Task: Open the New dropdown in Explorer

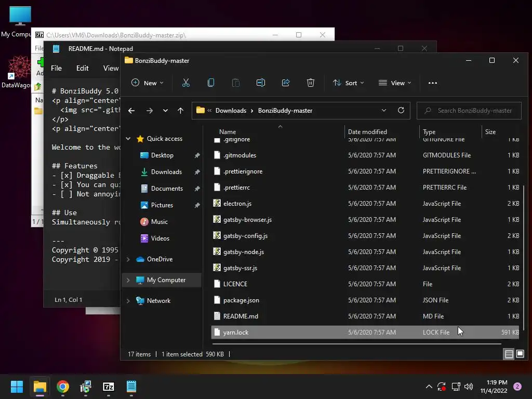Action: click(147, 83)
